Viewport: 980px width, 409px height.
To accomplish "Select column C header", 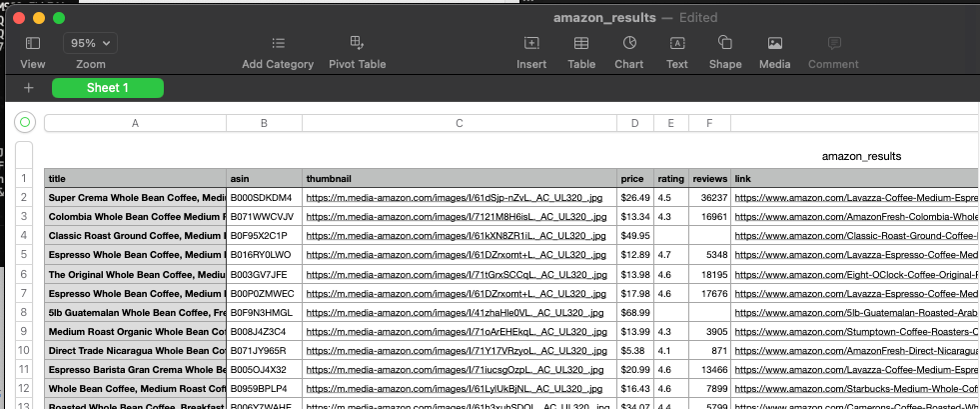I will 460,123.
